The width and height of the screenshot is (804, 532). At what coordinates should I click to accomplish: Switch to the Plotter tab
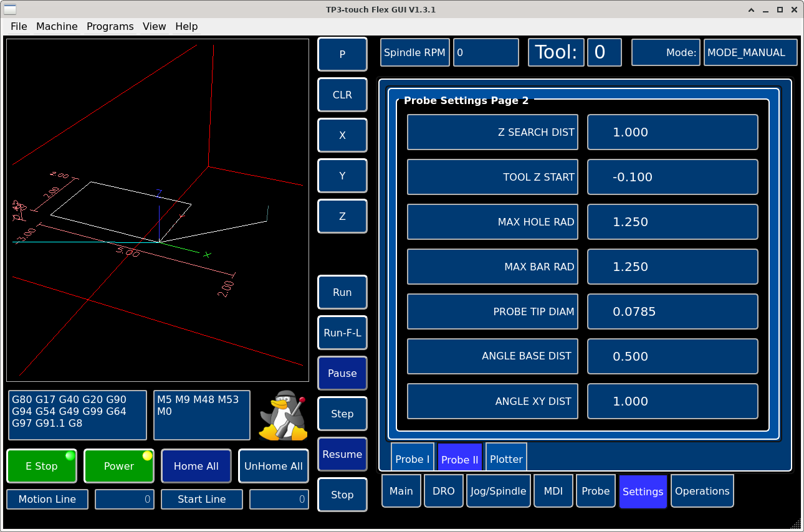[506, 459]
